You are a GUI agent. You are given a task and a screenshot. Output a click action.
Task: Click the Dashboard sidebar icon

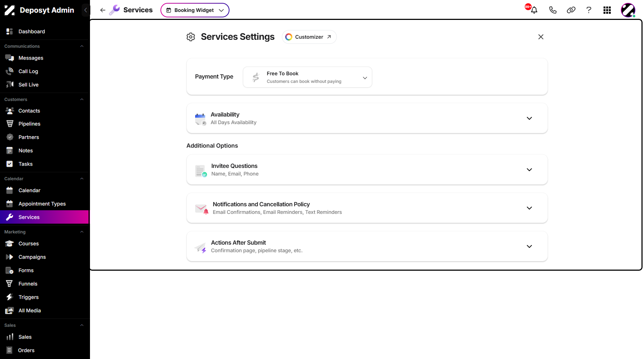(10, 31)
